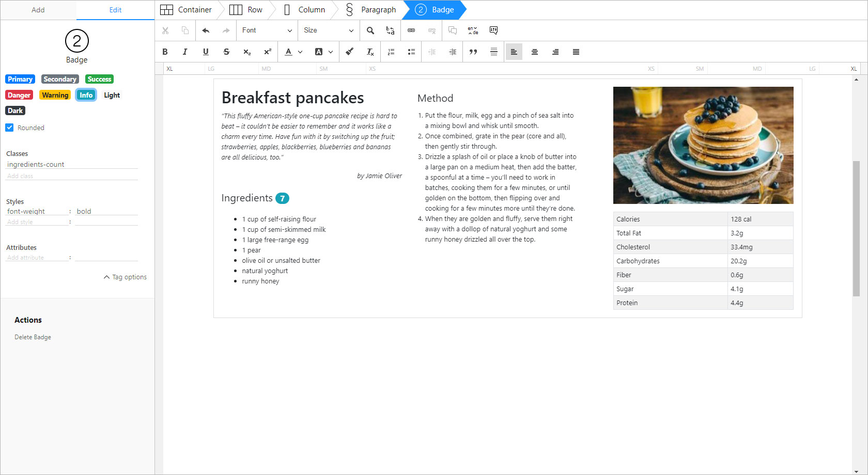The image size is (868, 475).
Task: Open the Size dropdown
Action: pos(329,30)
